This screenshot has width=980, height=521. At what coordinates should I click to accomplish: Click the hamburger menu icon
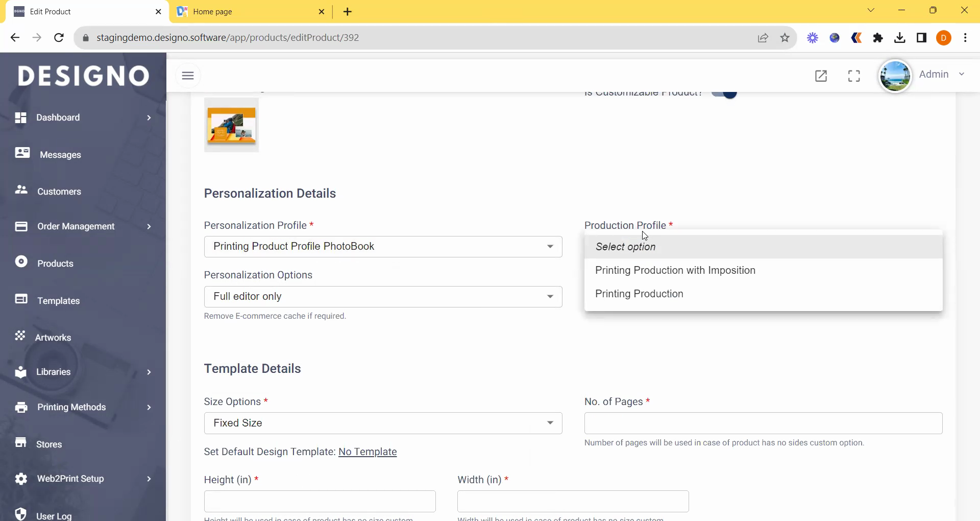pos(188,76)
